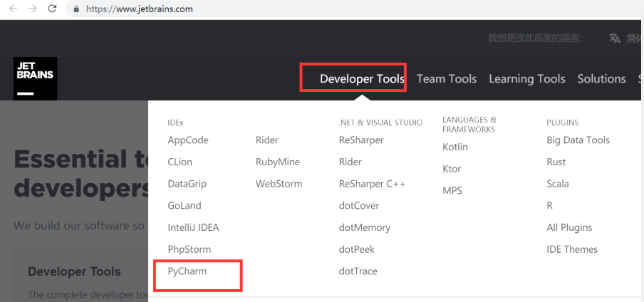Select AppCode from IDEs list
Image resolution: width=644 pixels, height=302 pixels.
click(188, 140)
